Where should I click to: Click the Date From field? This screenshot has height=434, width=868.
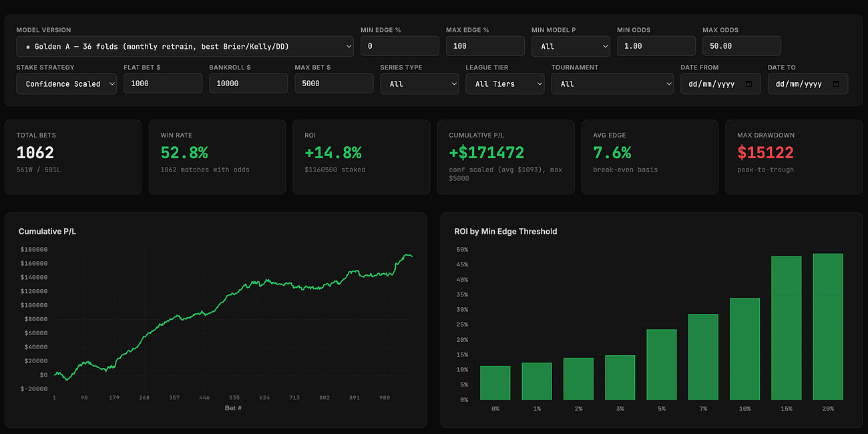[720, 83]
